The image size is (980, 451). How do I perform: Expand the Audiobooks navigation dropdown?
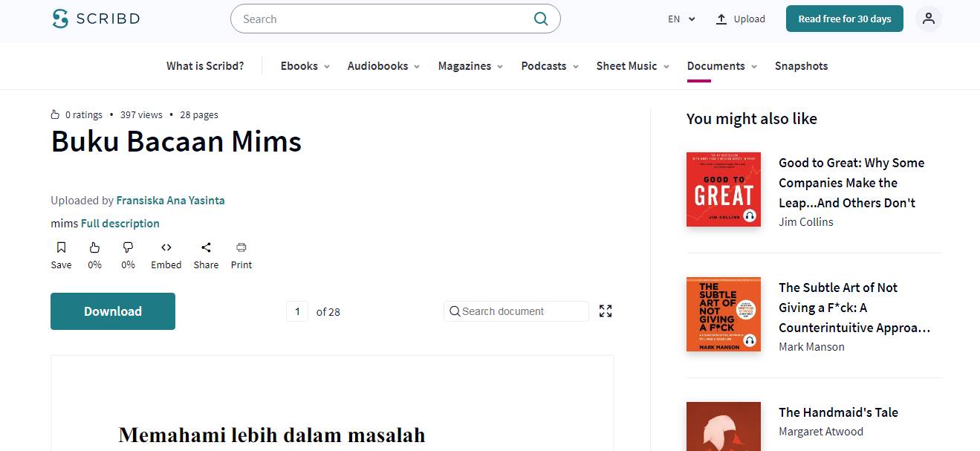[x=383, y=65]
